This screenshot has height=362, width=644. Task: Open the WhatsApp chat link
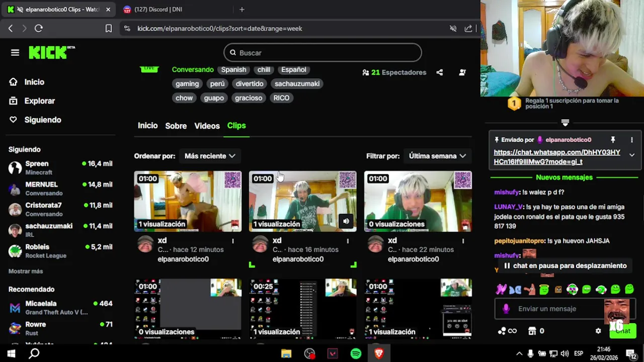pyautogui.click(x=557, y=157)
